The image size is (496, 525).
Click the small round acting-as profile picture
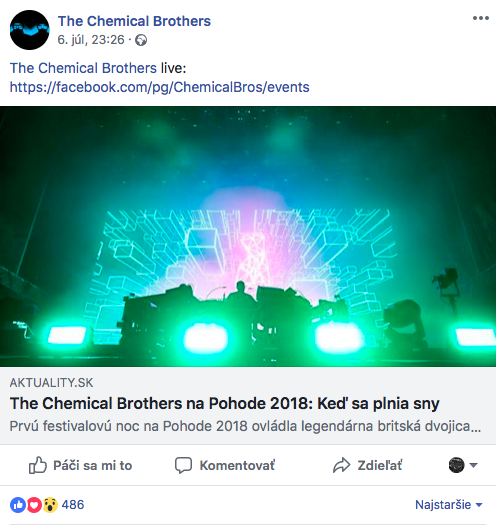(456, 465)
